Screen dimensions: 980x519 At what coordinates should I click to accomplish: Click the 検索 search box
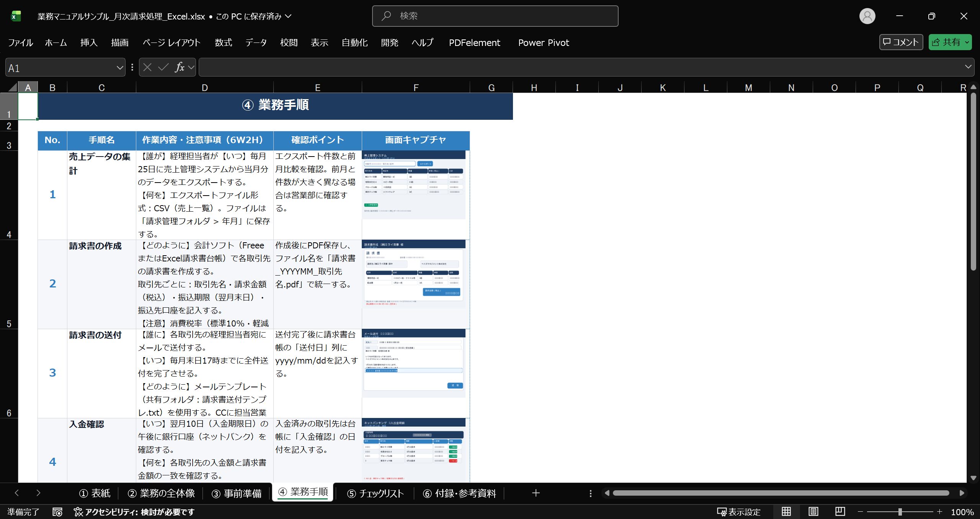495,16
